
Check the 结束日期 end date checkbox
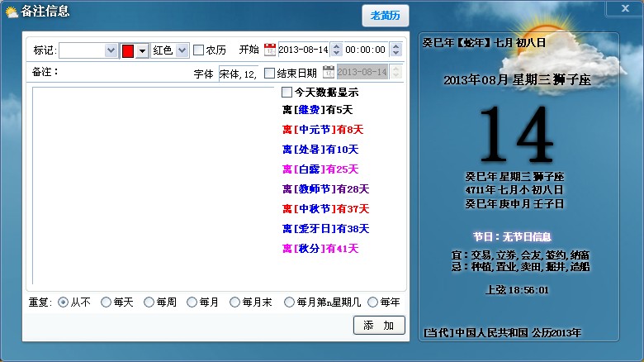tap(270, 73)
